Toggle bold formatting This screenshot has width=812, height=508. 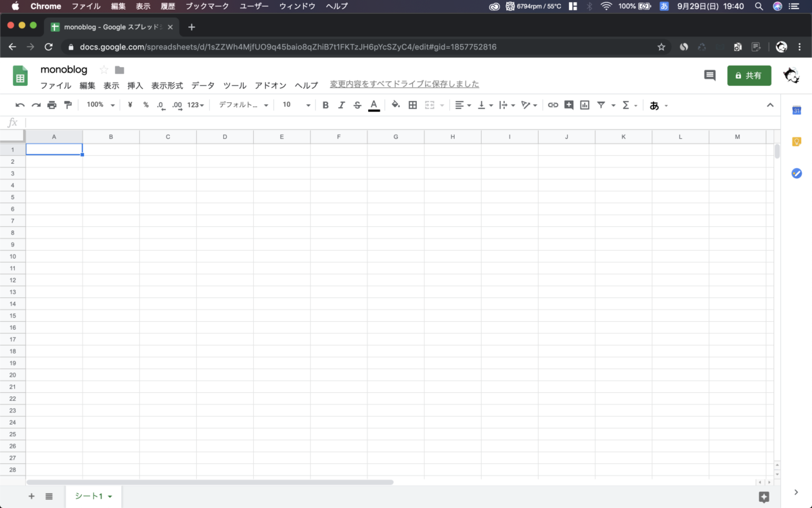tap(325, 105)
